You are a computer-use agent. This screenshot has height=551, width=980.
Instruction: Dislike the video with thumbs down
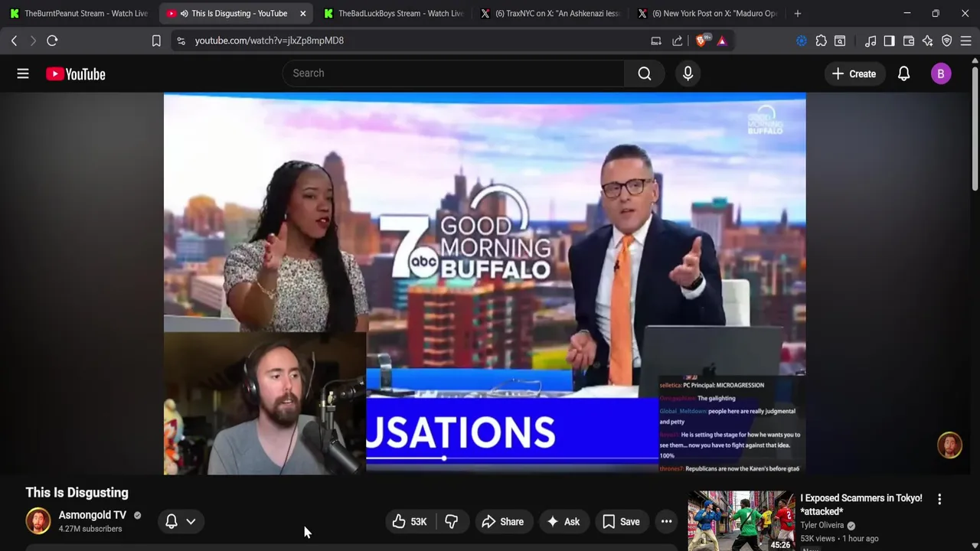(x=452, y=522)
